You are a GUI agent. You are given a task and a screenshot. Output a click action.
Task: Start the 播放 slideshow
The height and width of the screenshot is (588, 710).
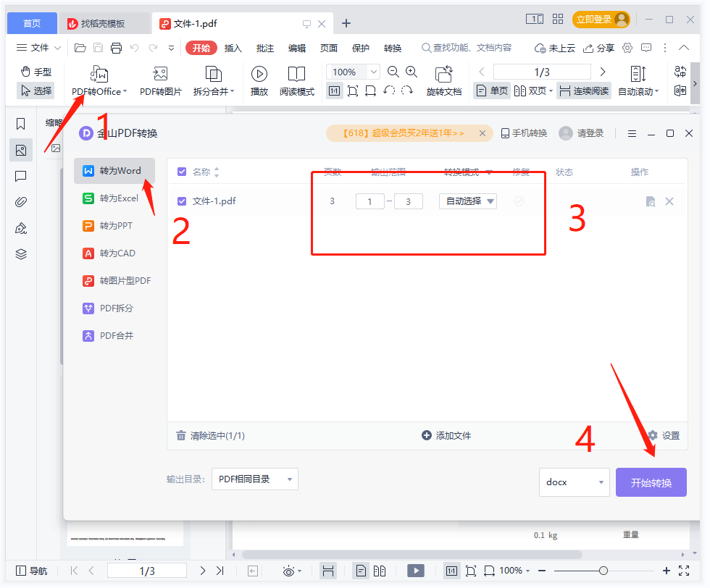(x=259, y=80)
